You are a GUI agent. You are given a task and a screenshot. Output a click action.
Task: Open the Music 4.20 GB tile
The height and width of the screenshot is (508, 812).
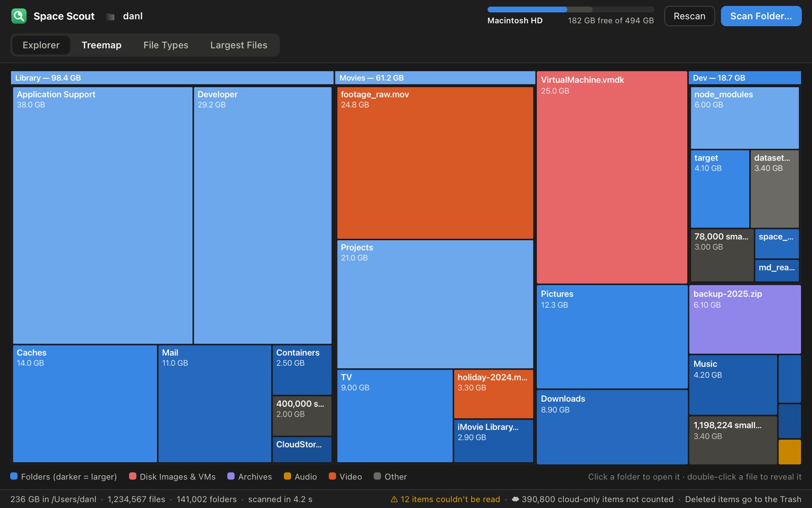pyautogui.click(x=733, y=385)
